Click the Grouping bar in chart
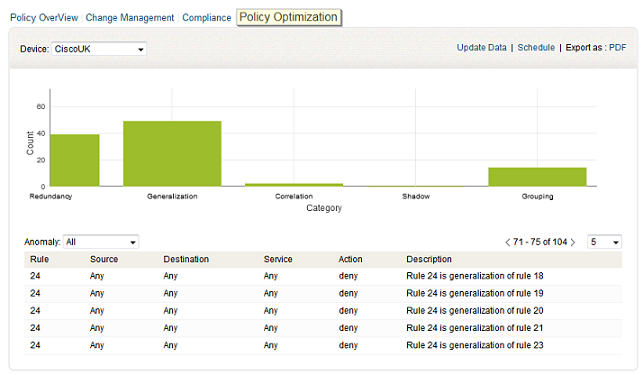Image resolution: width=643 pixels, height=375 pixels. point(537,177)
